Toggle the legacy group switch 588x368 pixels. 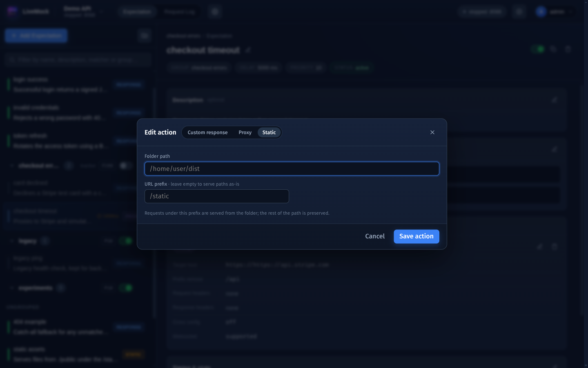tap(126, 241)
